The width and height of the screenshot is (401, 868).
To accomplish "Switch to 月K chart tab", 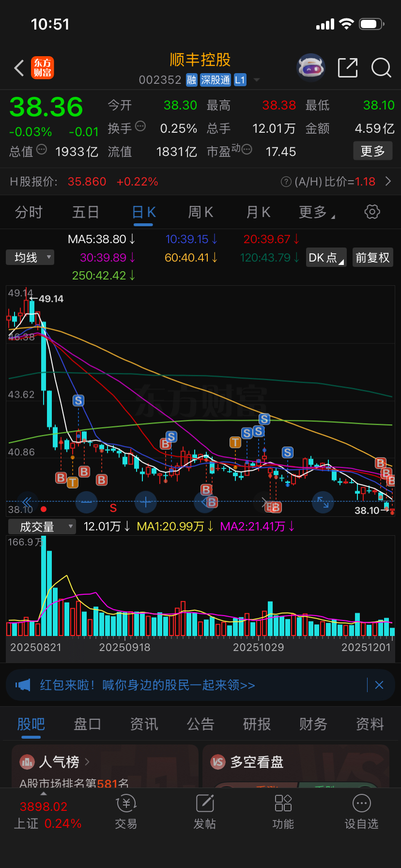I will pyautogui.click(x=258, y=212).
